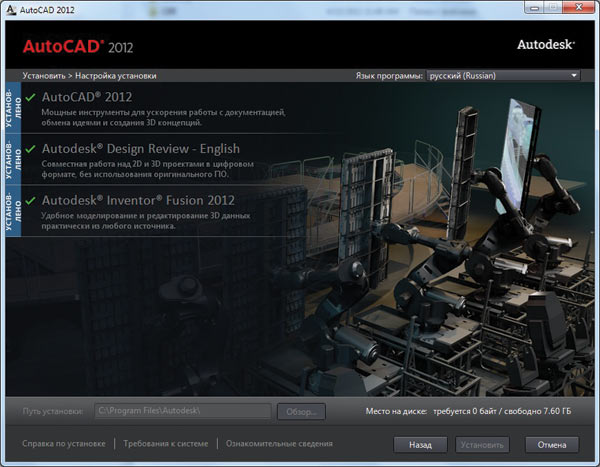The image size is (600, 467).
Task: Click the УСТАНОВЛЕНО side tab beside Inventor Fusion
Action: coord(13,211)
